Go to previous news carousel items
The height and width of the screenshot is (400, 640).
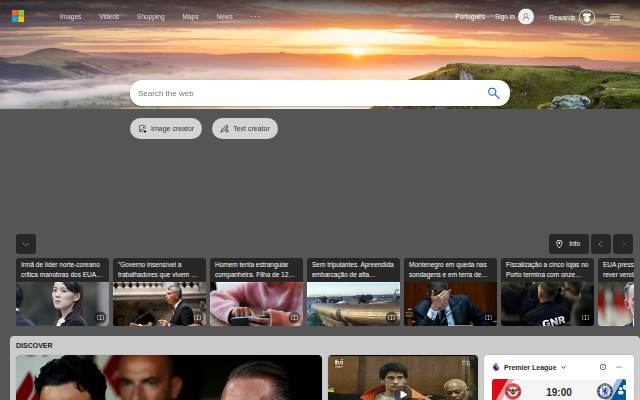coord(601,244)
